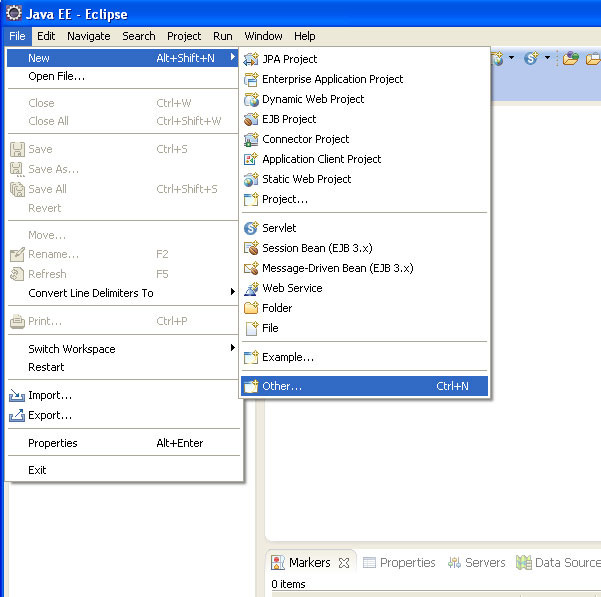Switch to the Markers tab
The width and height of the screenshot is (601, 597).
[x=309, y=563]
